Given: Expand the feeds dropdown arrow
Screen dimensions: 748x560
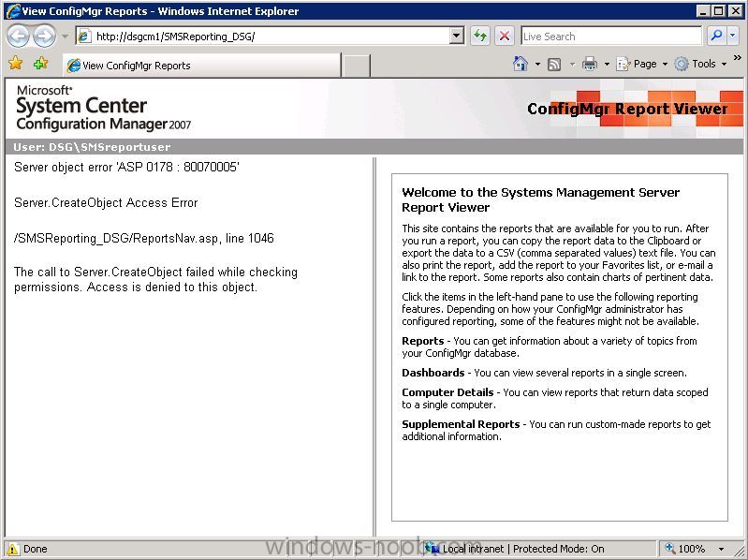Looking at the screenshot, I should tap(572, 64).
